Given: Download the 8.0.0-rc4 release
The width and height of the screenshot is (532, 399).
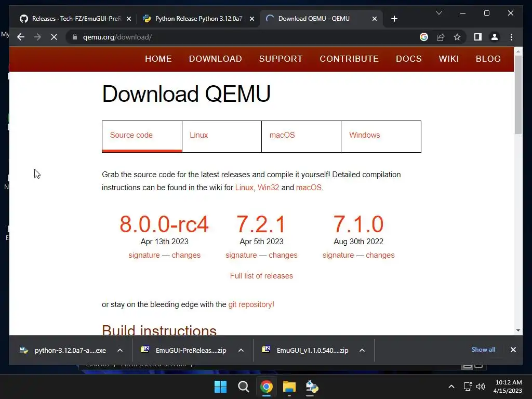Looking at the screenshot, I should [x=164, y=224].
